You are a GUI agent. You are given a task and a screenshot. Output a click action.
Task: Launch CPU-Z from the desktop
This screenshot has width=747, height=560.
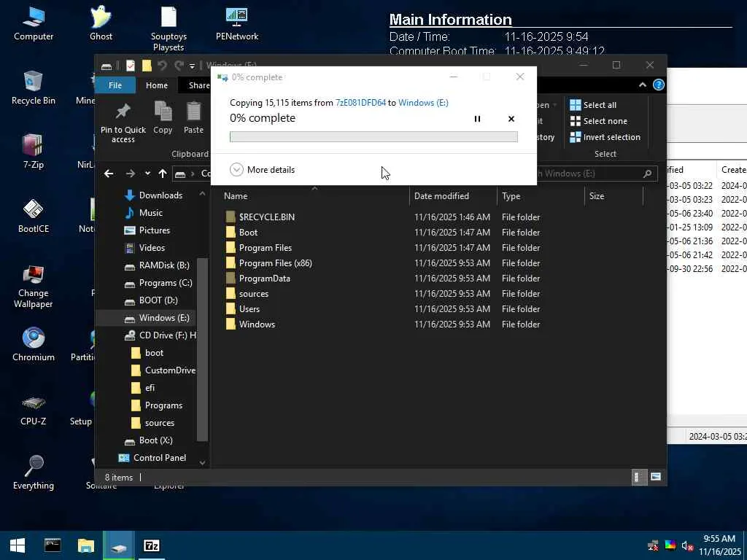pyautogui.click(x=34, y=410)
